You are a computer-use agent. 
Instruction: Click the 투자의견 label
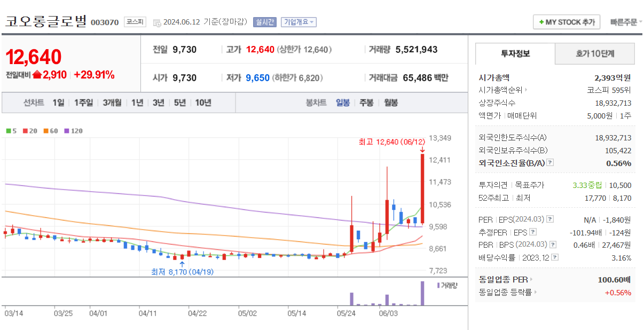pyautogui.click(x=494, y=185)
